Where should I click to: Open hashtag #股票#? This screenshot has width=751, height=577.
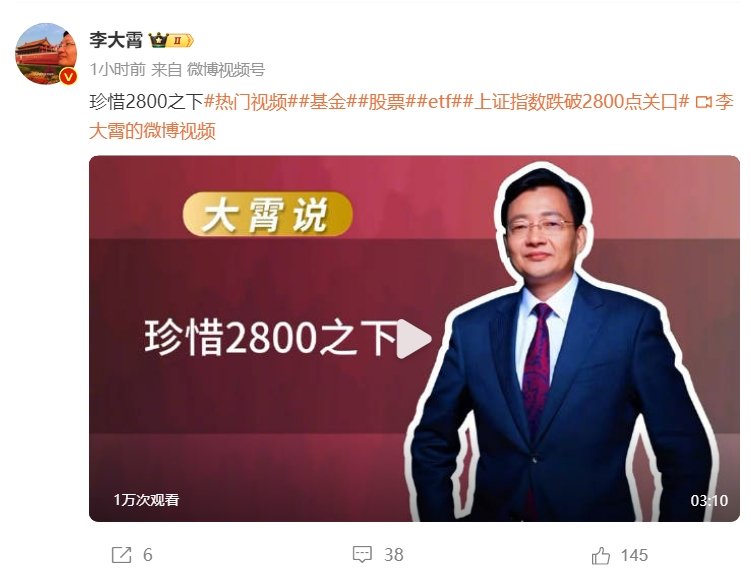point(387,102)
